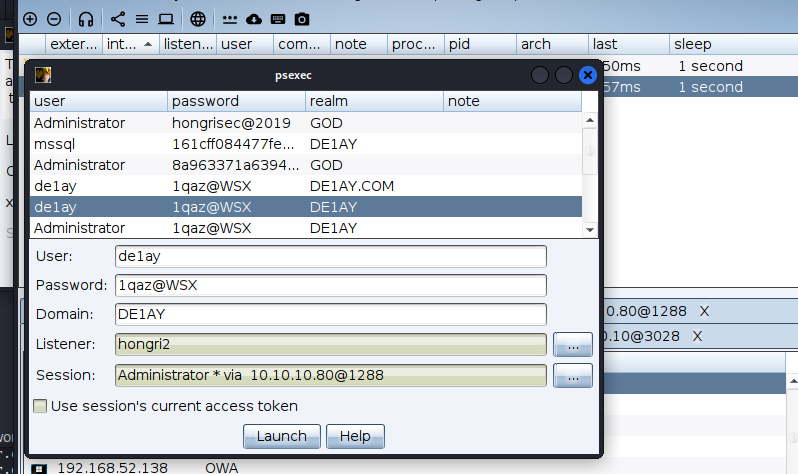Click the pid column header

coord(480,44)
